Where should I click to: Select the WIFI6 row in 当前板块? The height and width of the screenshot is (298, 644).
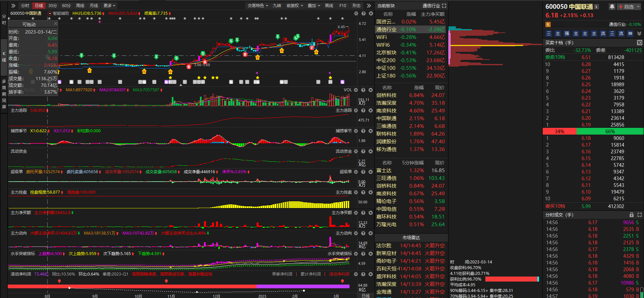[411, 45]
